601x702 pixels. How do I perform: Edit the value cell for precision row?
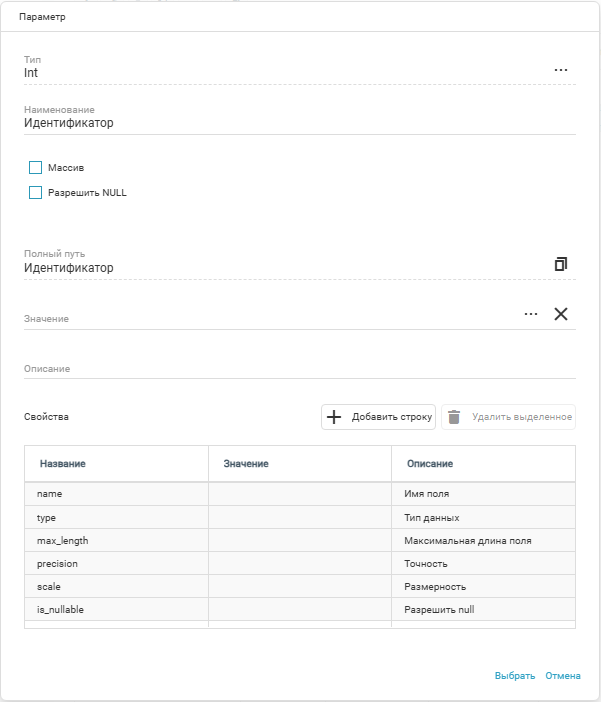click(299, 564)
